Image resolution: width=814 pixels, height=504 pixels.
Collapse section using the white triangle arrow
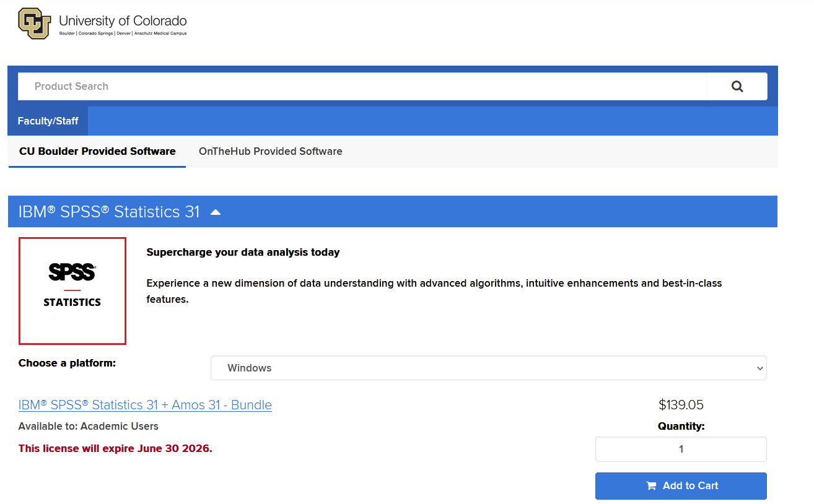(215, 212)
